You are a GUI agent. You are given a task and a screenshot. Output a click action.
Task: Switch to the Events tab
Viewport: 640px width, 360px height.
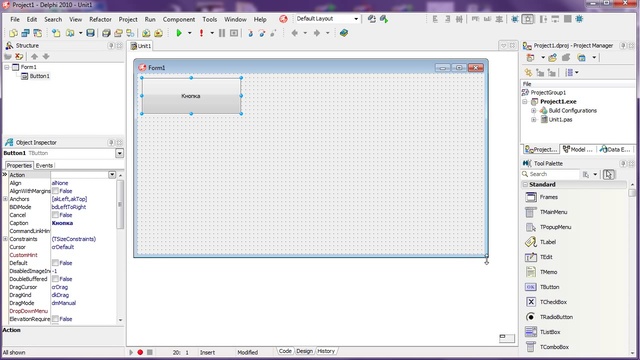[44, 165]
